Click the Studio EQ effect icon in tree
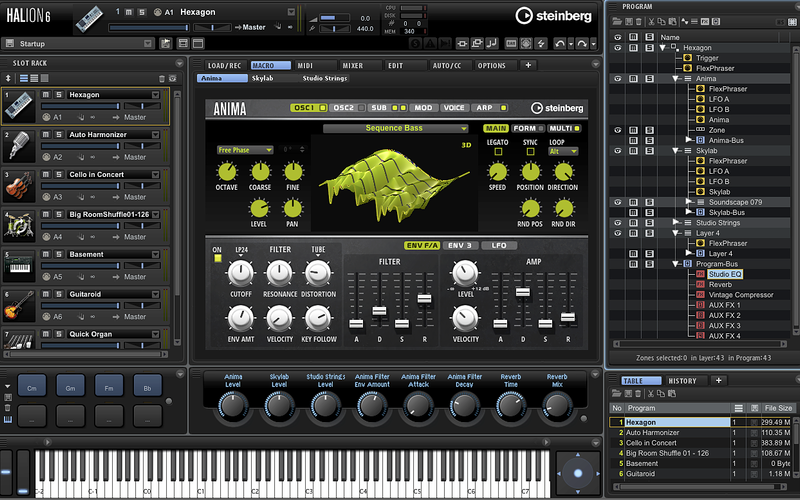This screenshot has width=800, height=500. [701, 274]
